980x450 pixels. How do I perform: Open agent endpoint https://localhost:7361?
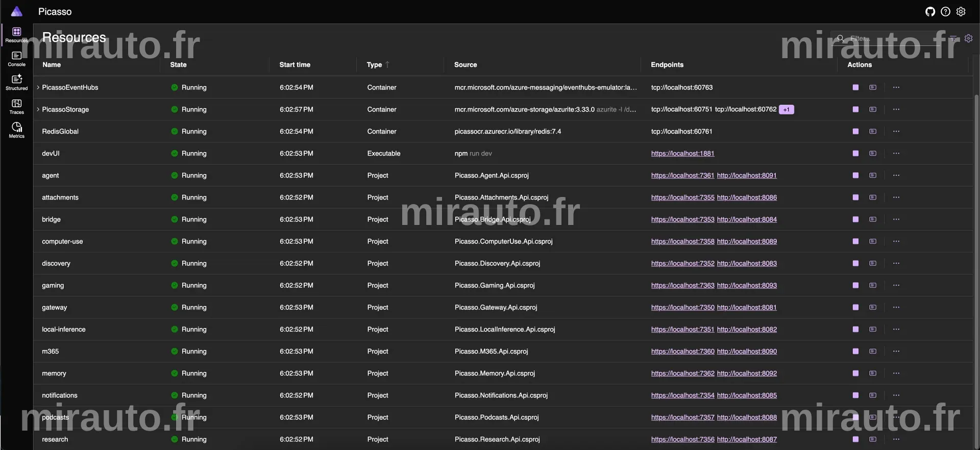[x=682, y=175]
